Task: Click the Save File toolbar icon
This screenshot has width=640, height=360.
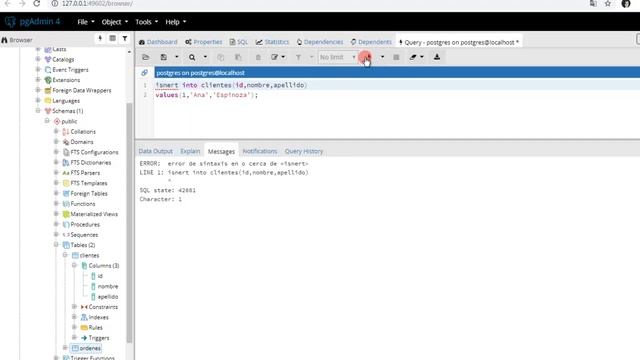Action: tap(164, 57)
